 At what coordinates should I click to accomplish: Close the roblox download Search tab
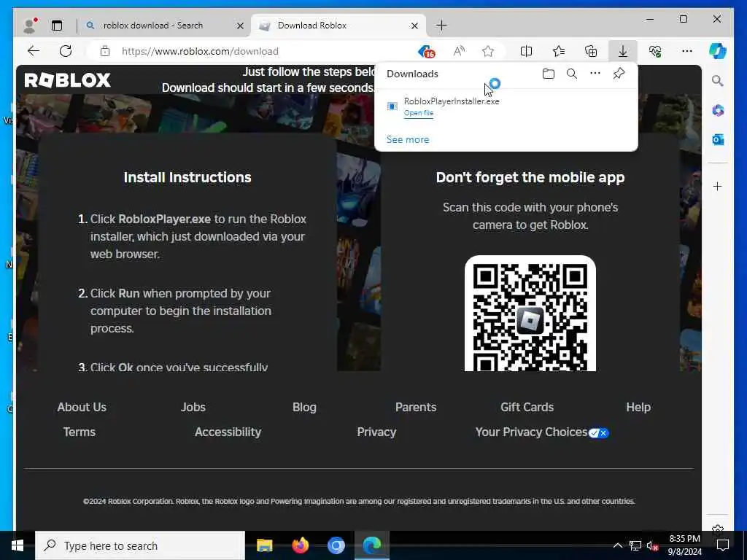(x=240, y=26)
